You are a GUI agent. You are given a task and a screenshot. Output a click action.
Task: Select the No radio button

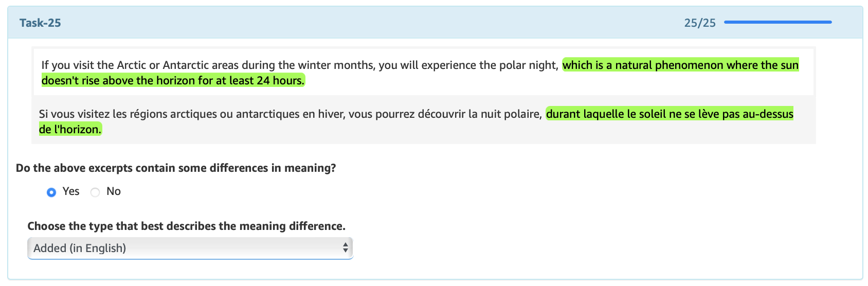(95, 192)
